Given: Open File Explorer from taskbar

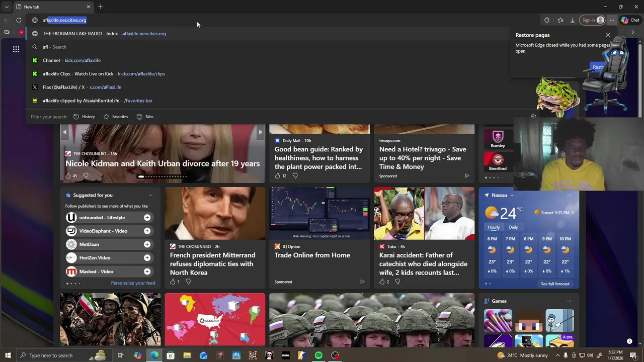Looking at the screenshot, I should pos(187,355).
